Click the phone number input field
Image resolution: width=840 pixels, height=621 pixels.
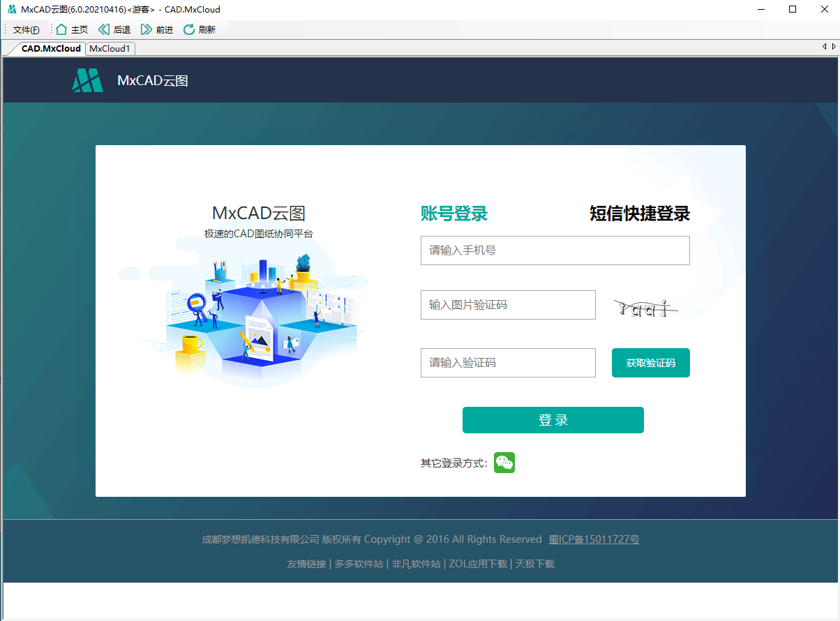point(555,250)
